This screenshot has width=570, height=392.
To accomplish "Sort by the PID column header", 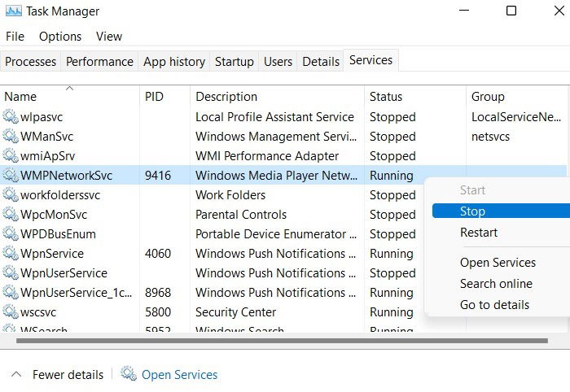I will point(165,97).
